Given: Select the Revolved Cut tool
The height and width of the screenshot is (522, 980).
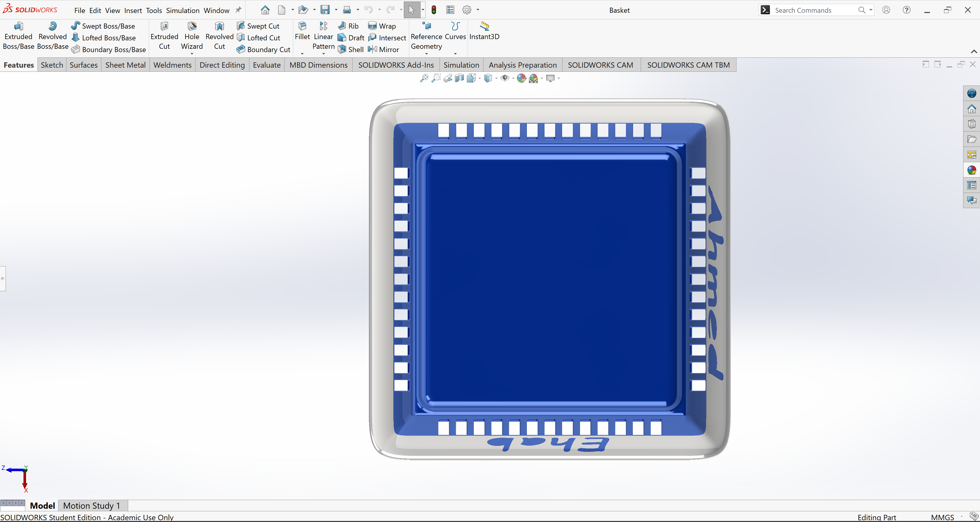Looking at the screenshot, I should tap(220, 36).
